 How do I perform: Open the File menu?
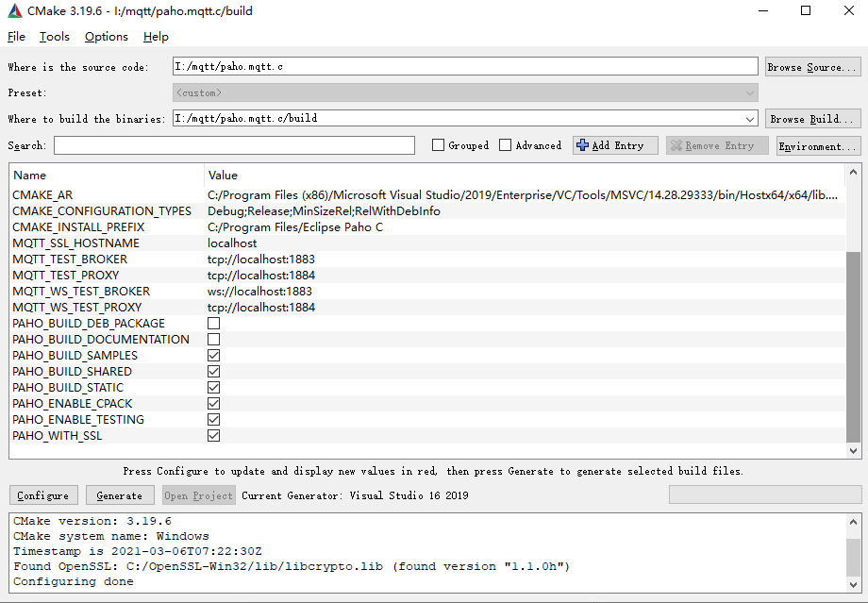pos(16,37)
